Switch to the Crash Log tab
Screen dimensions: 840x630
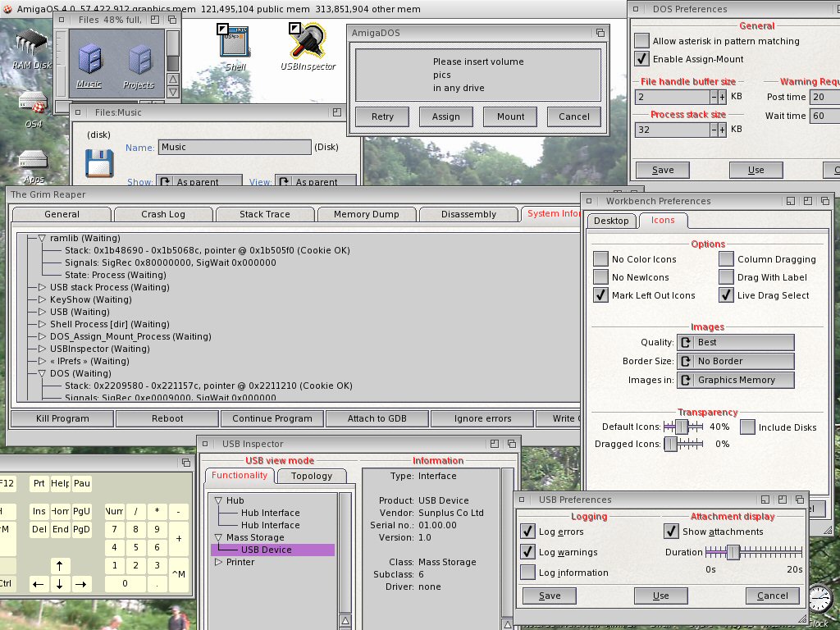coord(162,214)
